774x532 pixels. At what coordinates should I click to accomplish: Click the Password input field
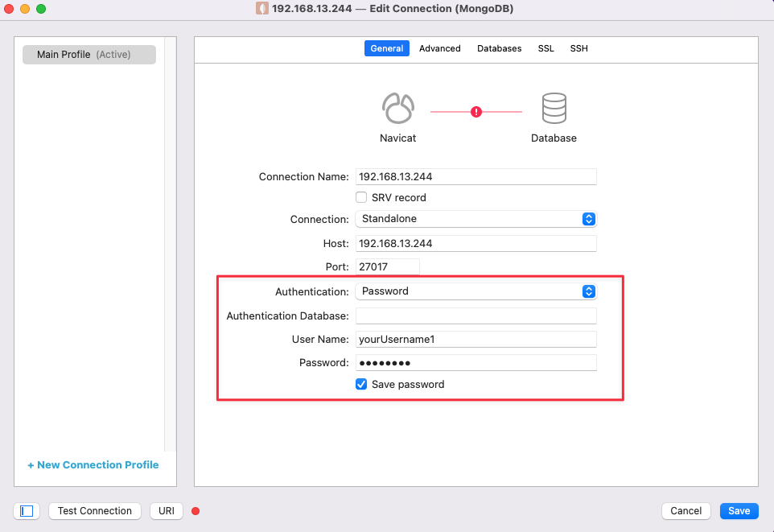tap(476, 362)
